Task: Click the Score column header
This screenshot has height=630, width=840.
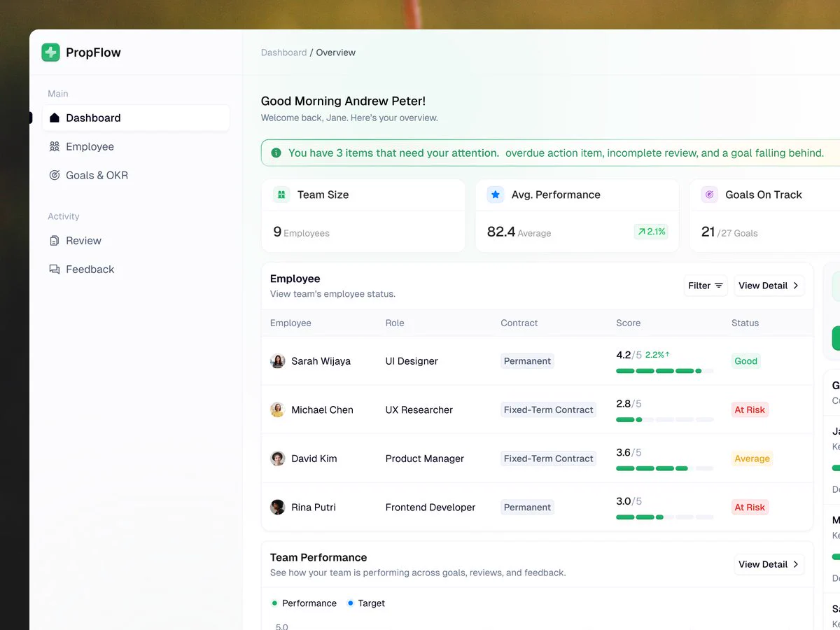Action: 629,323
